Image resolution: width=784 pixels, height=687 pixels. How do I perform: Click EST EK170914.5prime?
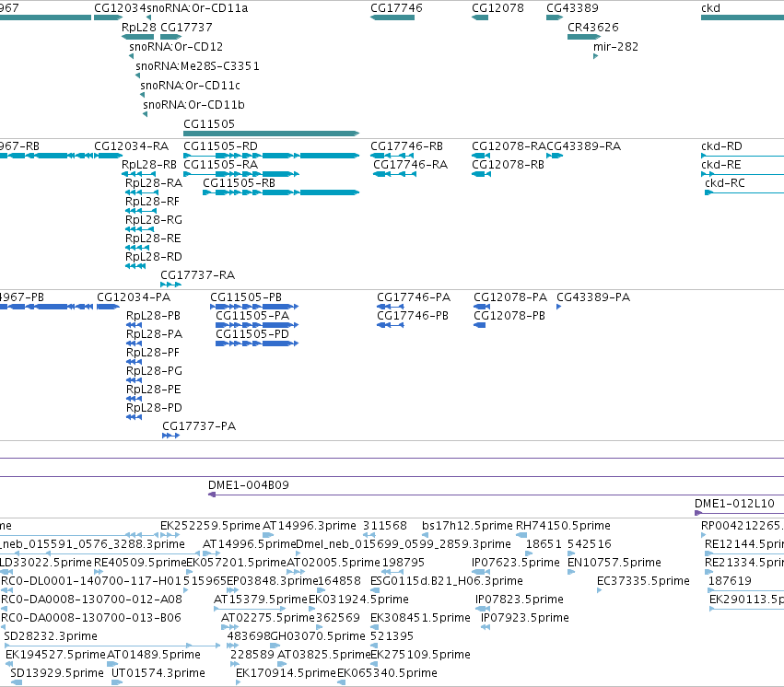287,673
